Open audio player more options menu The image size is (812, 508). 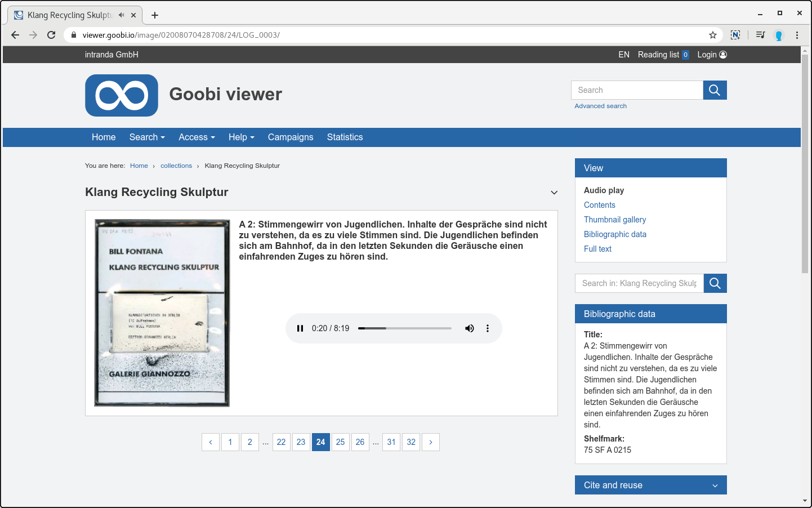(488, 328)
